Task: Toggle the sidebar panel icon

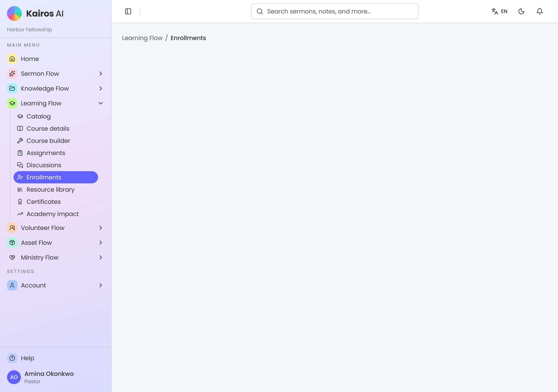Action: coord(128,11)
